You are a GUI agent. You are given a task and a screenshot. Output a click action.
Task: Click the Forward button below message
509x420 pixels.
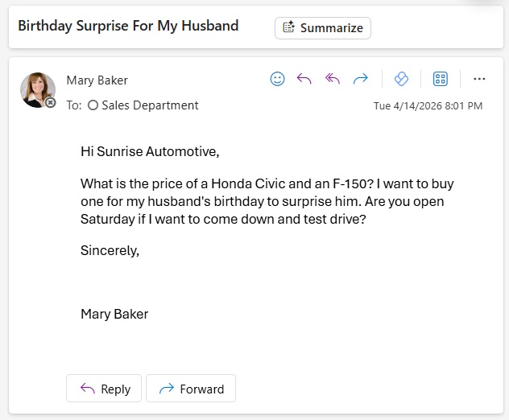(x=191, y=389)
